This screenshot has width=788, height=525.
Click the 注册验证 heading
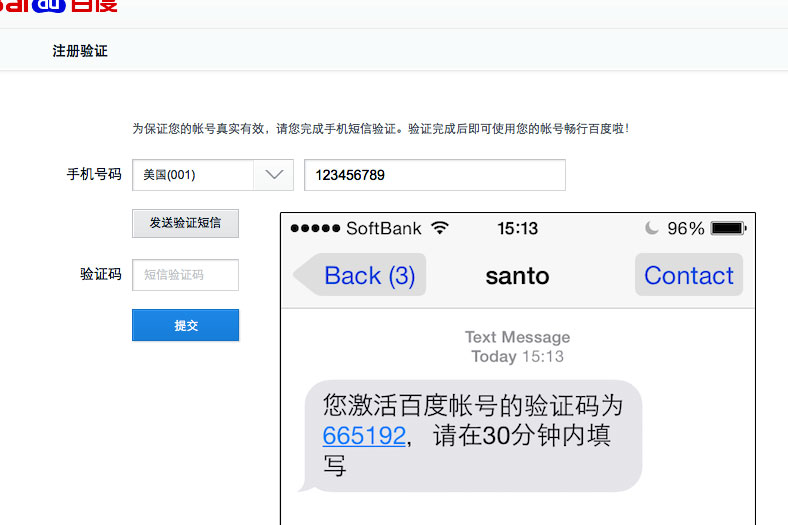click(80, 51)
